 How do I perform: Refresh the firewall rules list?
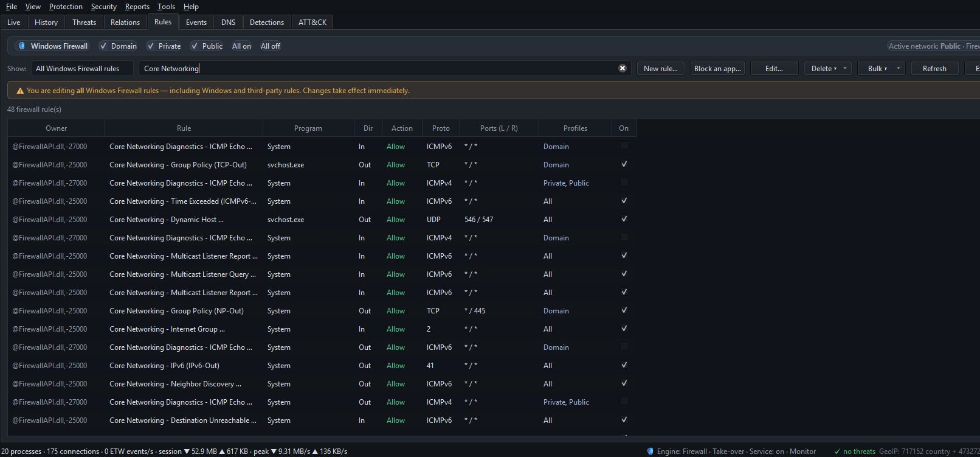pyautogui.click(x=934, y=68)
